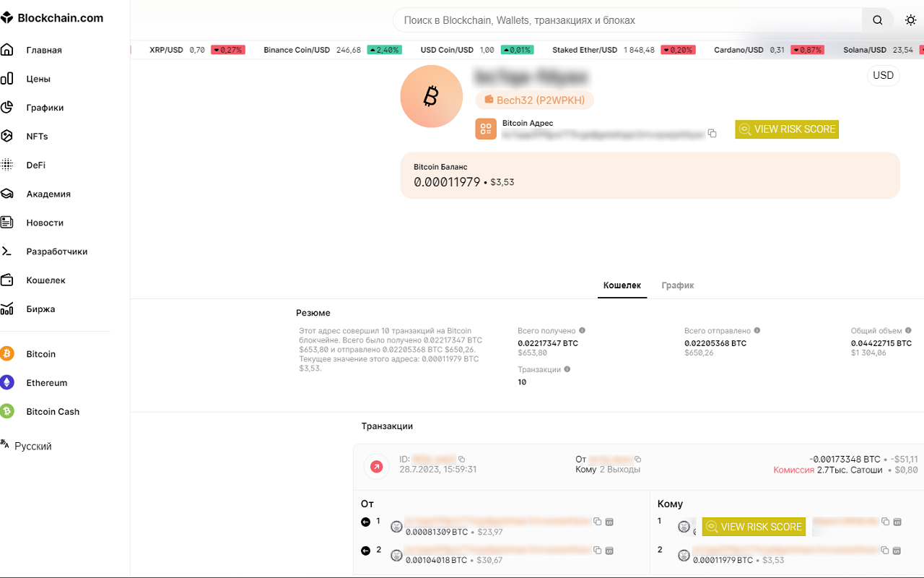Click the Blockchain search input field

[x=628, y=20]
